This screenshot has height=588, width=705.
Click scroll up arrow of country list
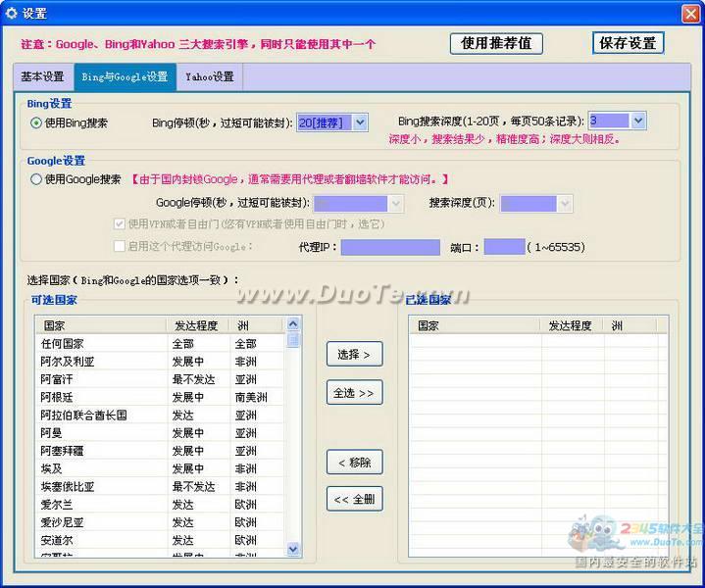point(293,323)
